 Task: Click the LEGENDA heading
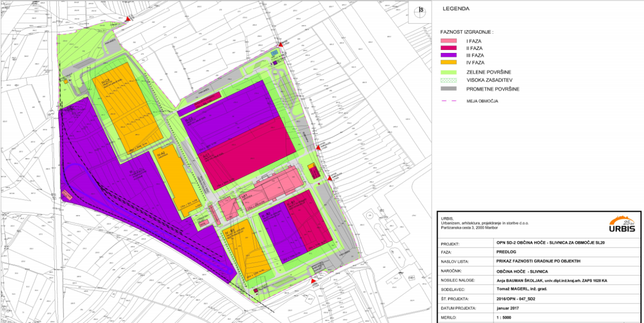(x=455, y=9)
